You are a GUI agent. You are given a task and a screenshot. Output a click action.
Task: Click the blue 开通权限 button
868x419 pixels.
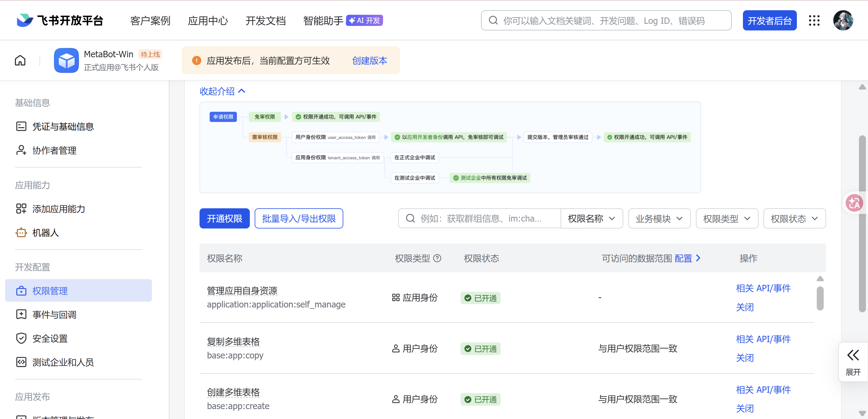pyautogui.click(x=225, y=219)
